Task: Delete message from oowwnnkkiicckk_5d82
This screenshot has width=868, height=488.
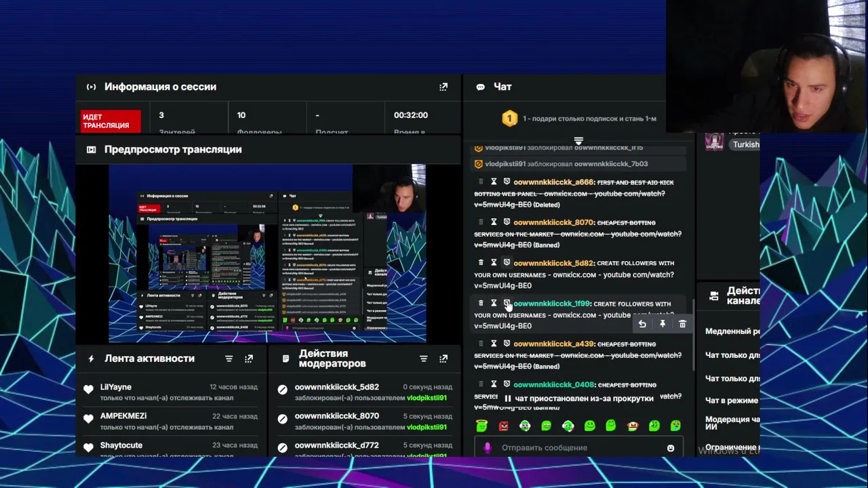Action: point(481,263)
